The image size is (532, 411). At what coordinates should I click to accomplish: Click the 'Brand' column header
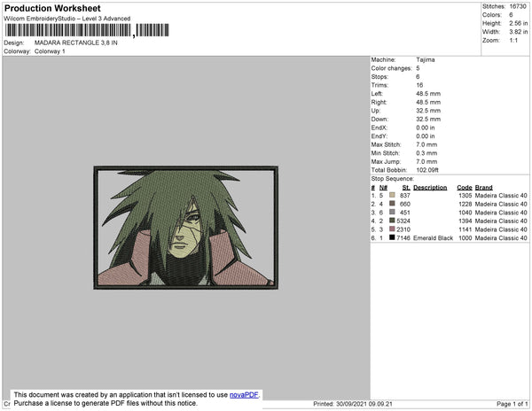pos(483,188)
